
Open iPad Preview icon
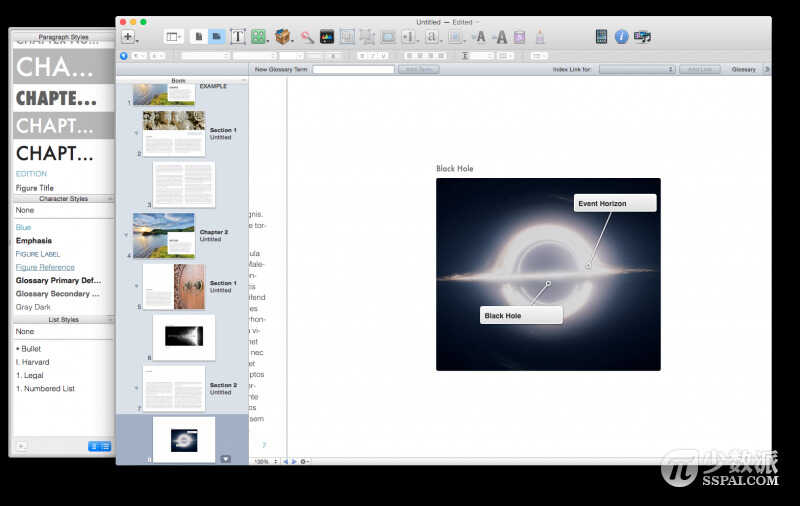tap(602, 36)
